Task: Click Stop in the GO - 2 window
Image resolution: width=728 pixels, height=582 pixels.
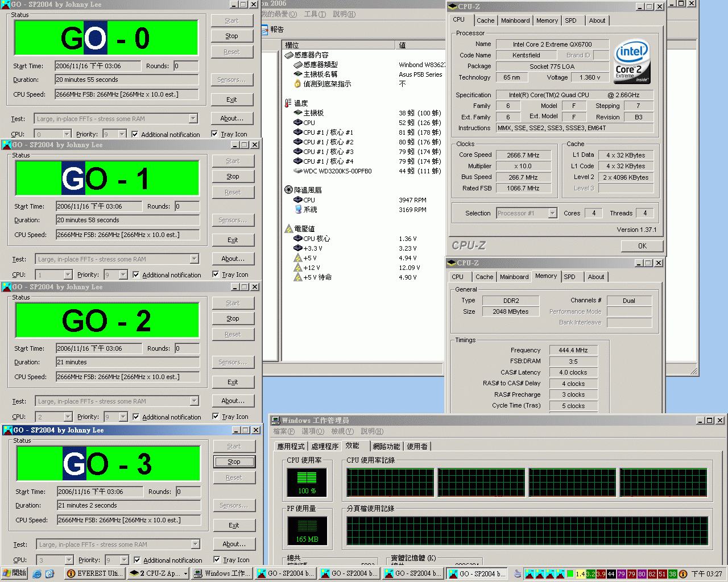Action: (x=233, y=319)
